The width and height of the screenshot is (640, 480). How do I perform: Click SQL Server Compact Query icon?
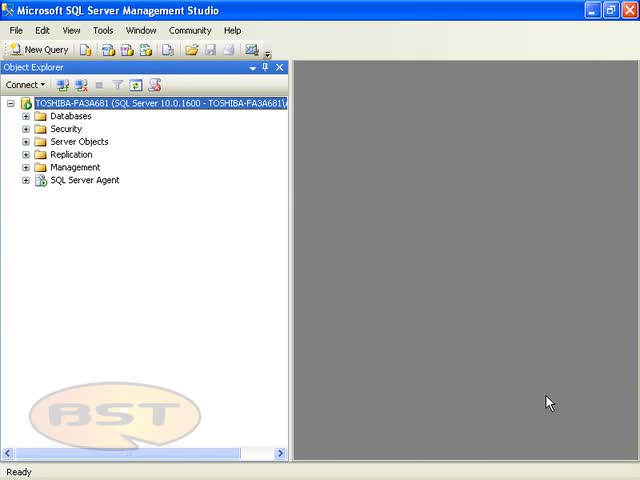[168, 50]
